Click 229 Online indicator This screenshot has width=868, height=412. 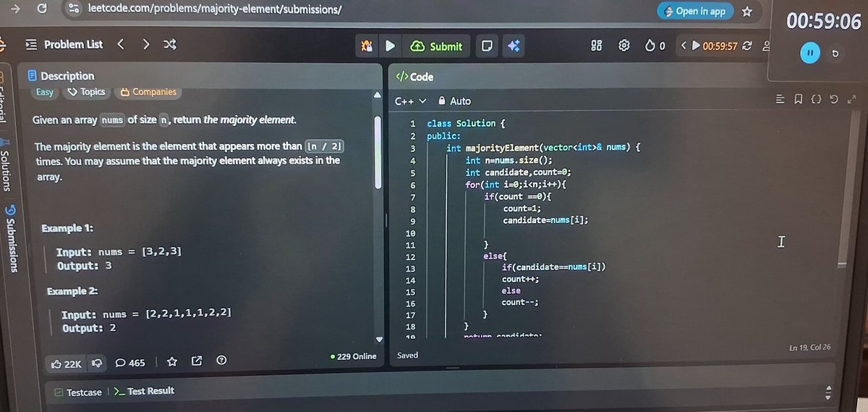tap(353, 356)
